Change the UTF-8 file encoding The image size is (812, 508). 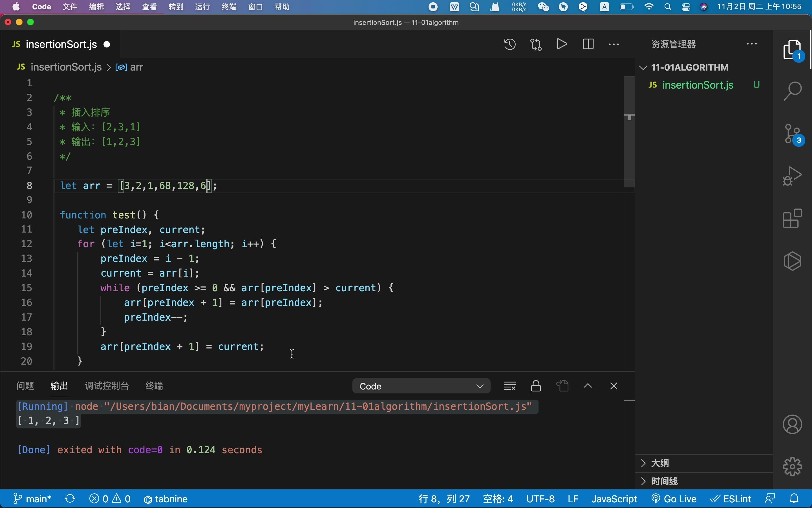540,499
